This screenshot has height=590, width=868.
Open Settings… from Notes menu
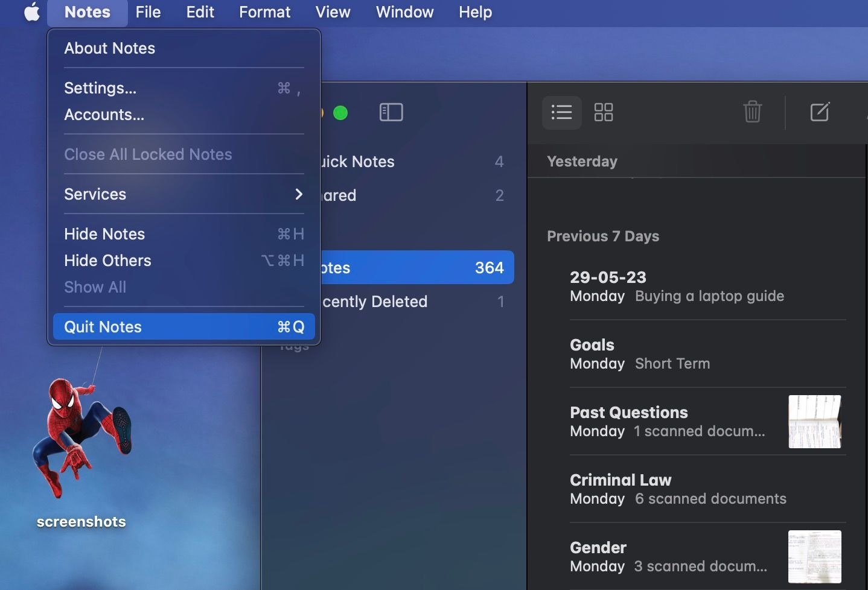click(183, 88)
